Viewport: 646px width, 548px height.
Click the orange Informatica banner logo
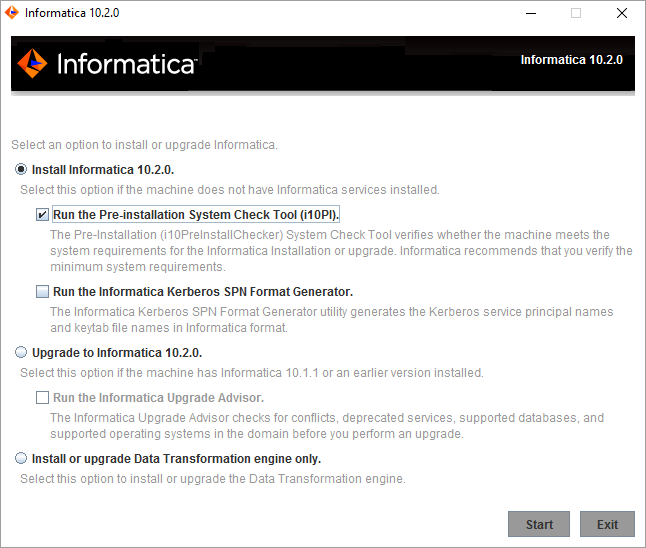point(32,63)
